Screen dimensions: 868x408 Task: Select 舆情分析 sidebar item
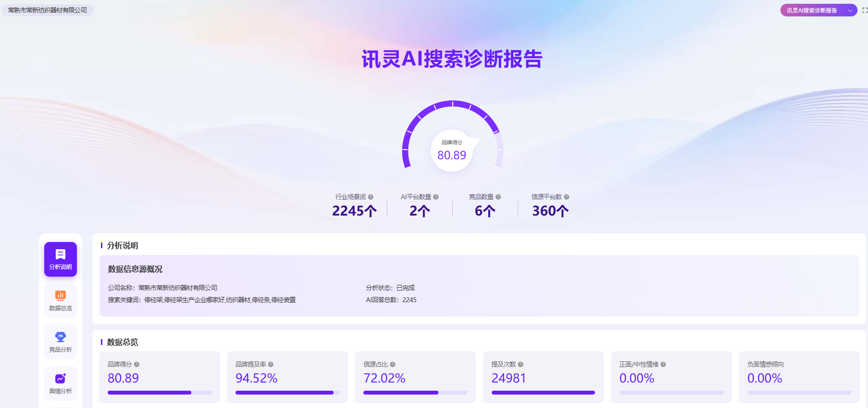(61, 383)
